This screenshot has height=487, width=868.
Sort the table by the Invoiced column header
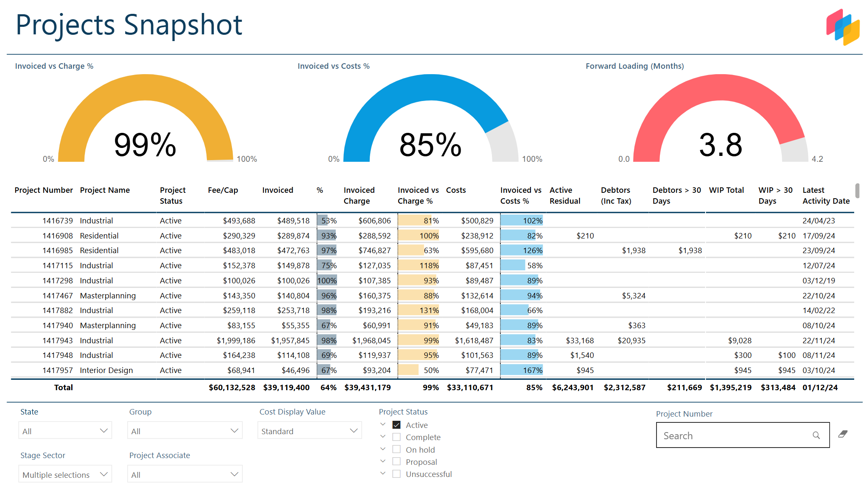pos(278,190)
